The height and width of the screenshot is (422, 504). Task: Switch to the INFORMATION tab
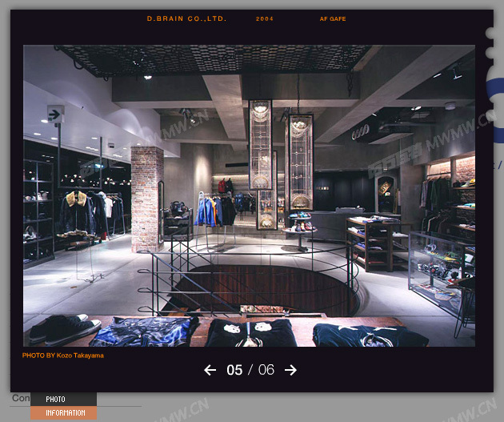click(x=64, y=412)
